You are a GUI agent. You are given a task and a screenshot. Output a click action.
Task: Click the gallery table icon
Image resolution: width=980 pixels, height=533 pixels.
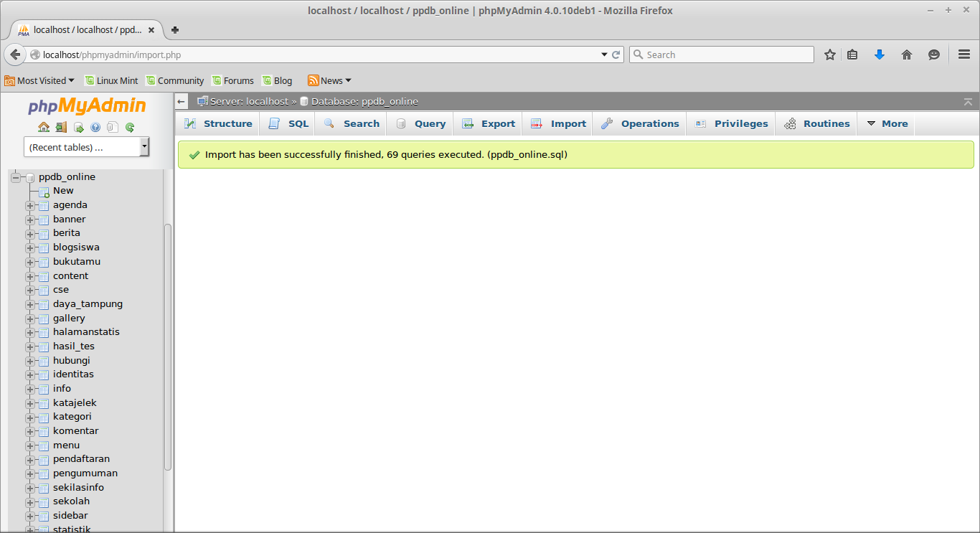pyautogui.click(x=44, y=319)
